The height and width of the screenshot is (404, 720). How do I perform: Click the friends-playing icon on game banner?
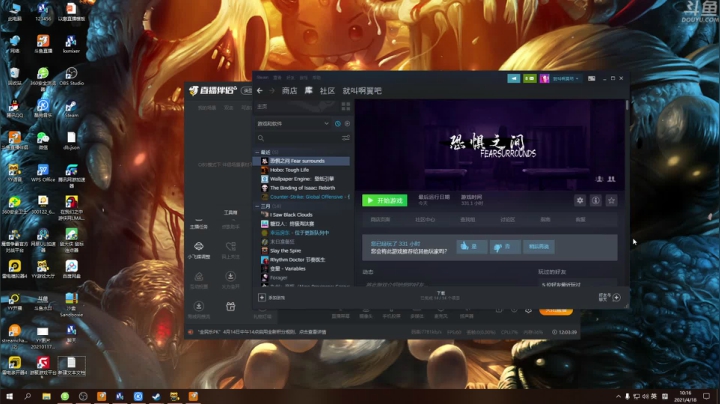click(x=611, y=179)
